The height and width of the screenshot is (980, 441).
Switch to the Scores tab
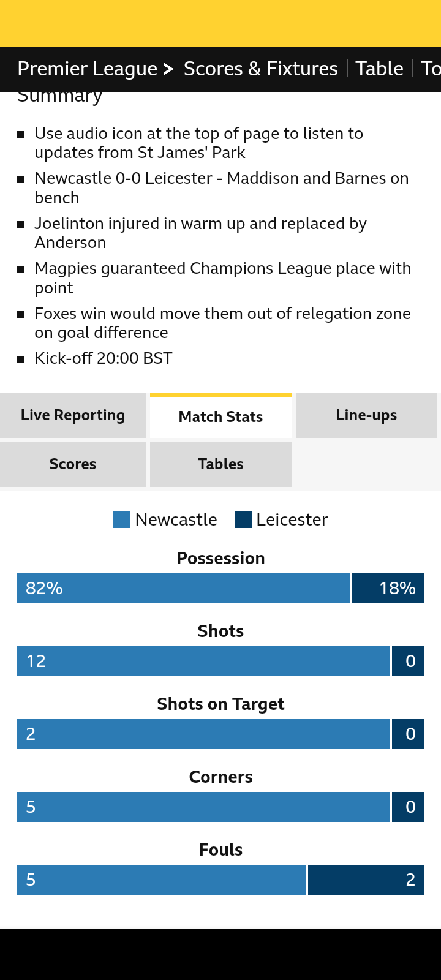pos(73,464)
